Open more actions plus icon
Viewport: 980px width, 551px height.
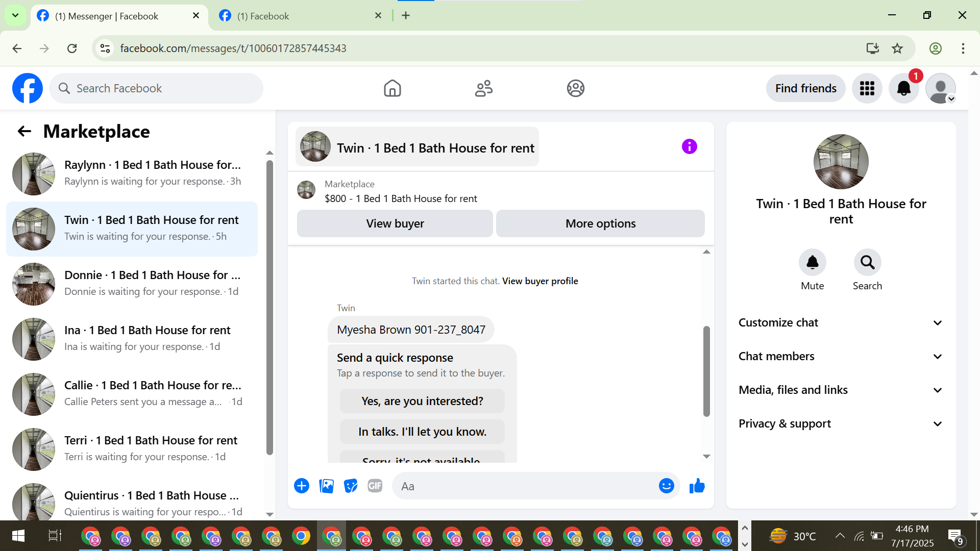point(302,486)
